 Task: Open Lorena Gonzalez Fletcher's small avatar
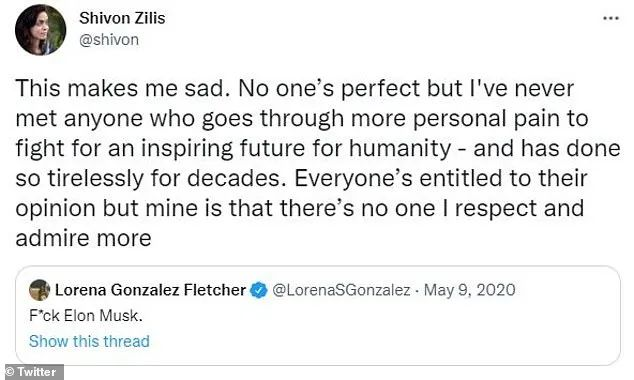pos(40,290)
